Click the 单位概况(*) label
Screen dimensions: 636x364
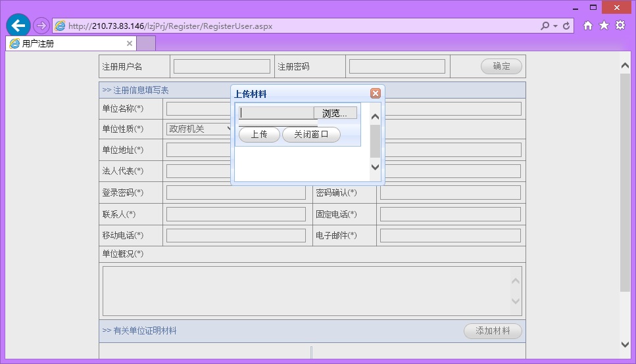[x=123, y=254]
